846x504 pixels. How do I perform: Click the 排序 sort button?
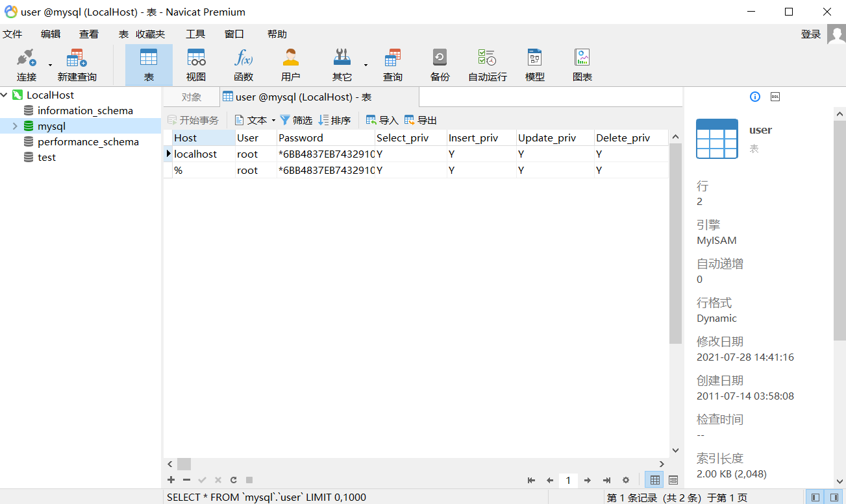pyautogui.click(x=335, y=120)
